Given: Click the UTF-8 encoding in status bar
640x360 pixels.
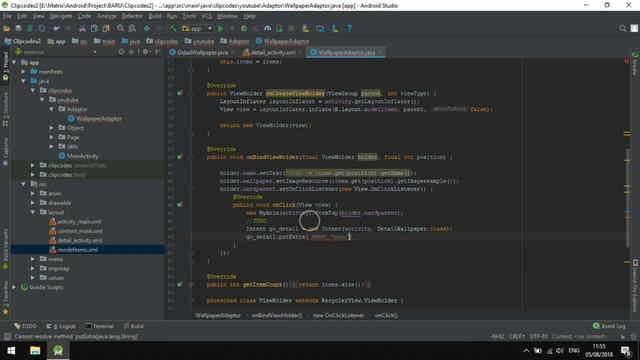Looking at the screenshot, I should [x=538, y=337].
